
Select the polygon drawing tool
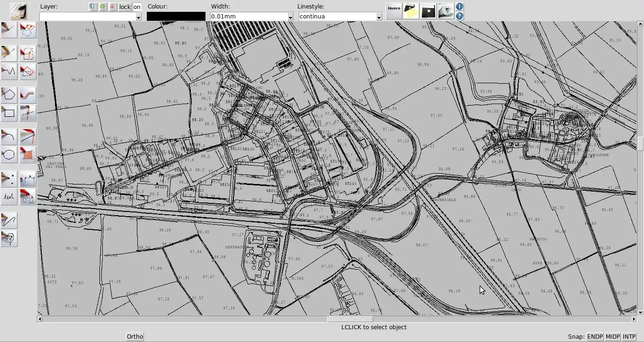tap(9, 95)
